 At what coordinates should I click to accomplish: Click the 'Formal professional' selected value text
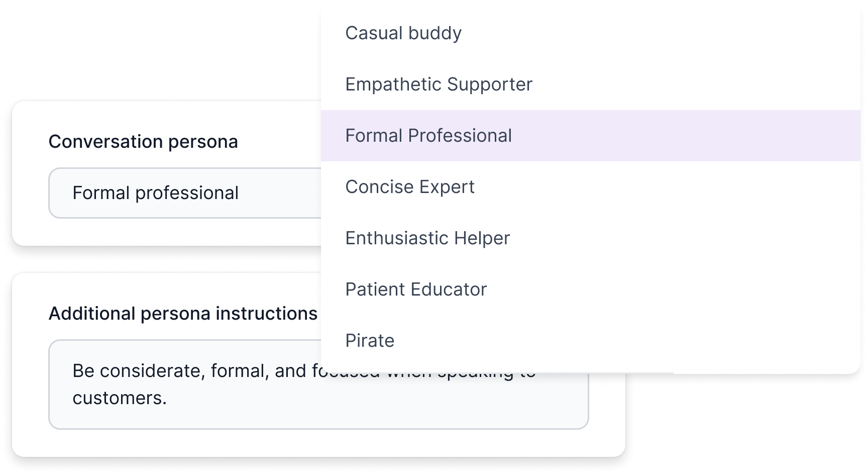point(155,193)
